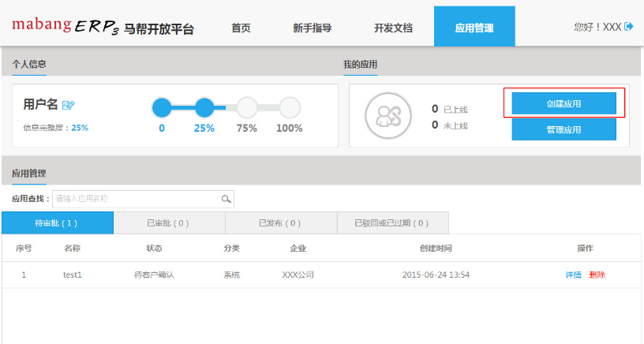Focus the application name search field
Viewport: 644px width, 344px height.
pos(136,199)
